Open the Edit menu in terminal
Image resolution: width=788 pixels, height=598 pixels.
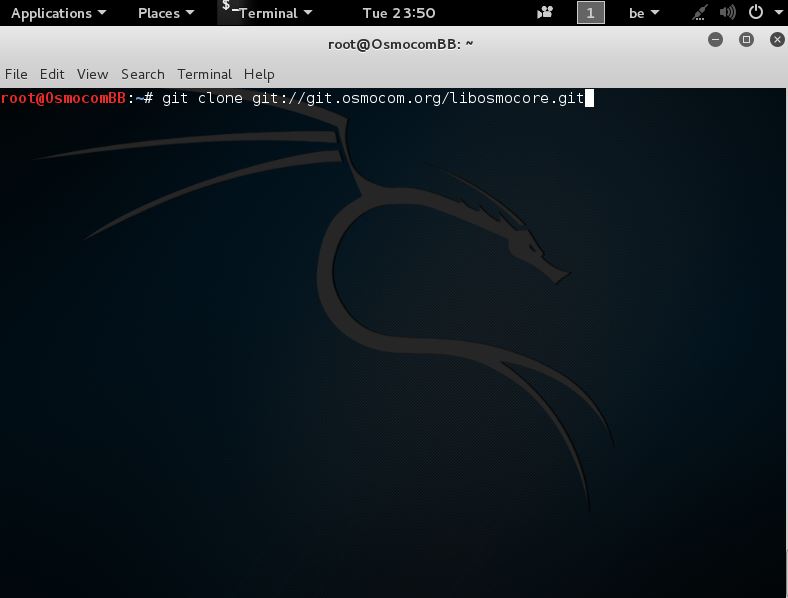pos(52,74)
